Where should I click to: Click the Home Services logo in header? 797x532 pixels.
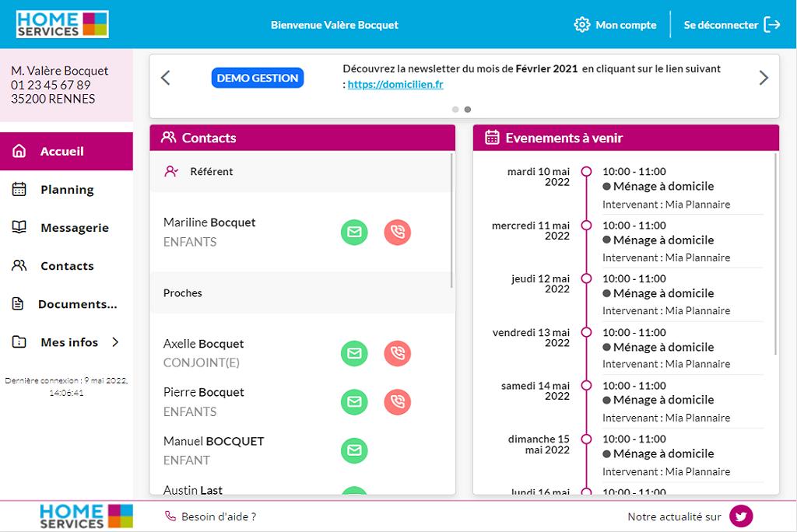click(x=62, y=24)
